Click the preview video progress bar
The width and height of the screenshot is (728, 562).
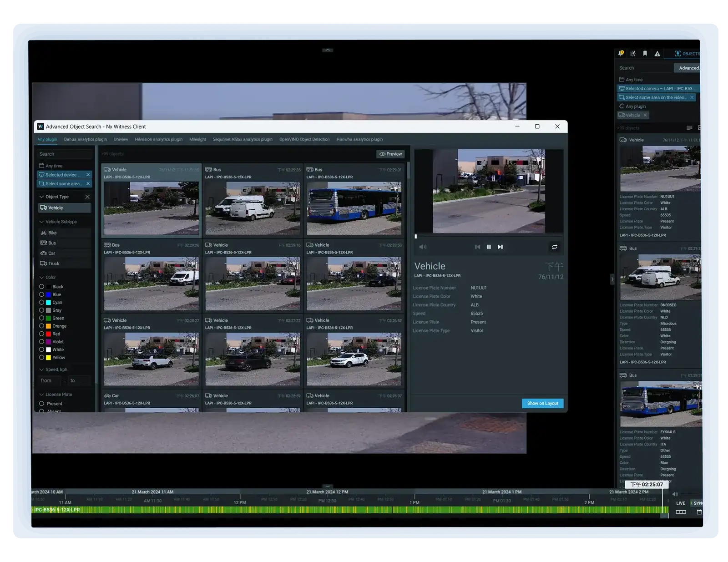(x=489, y=237)
